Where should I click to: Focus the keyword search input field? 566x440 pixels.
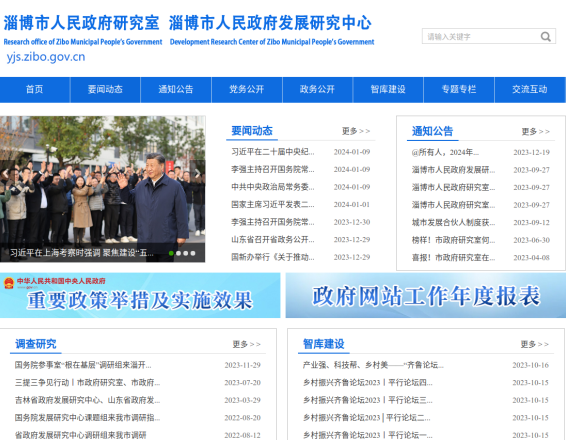click(x=482, y=36)
